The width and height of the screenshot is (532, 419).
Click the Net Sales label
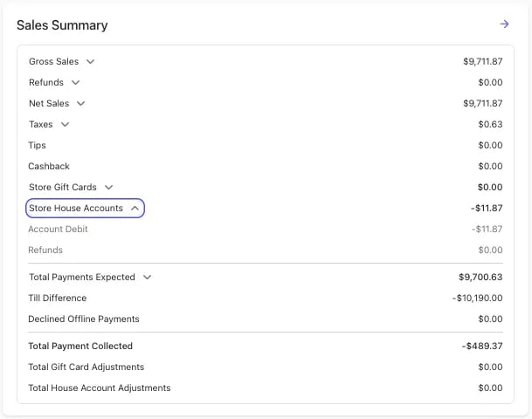tap(49, 104)
